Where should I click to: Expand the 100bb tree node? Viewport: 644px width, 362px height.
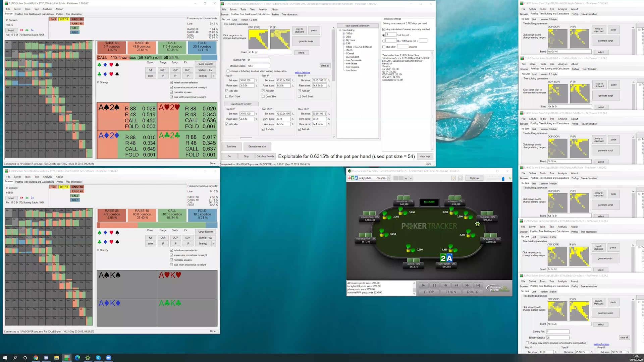[x=343, y=34]
